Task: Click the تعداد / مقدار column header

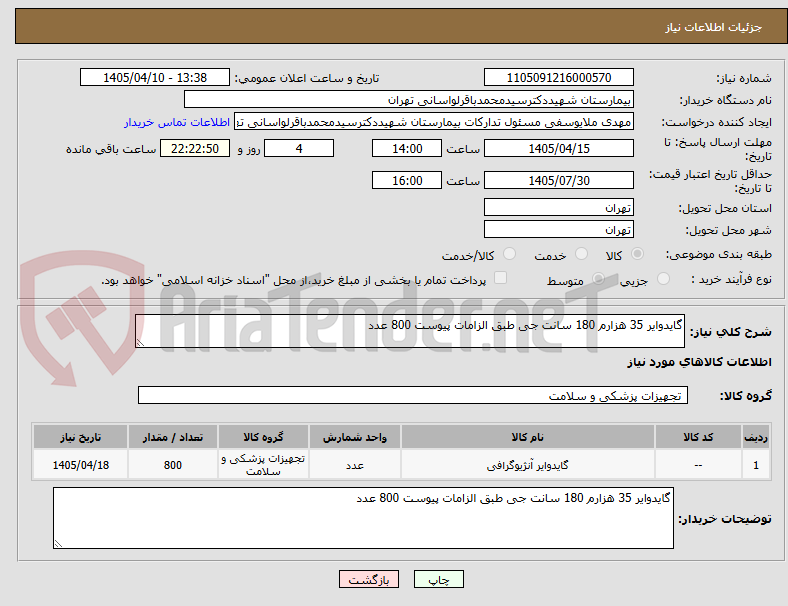Action: coord(173,437)
